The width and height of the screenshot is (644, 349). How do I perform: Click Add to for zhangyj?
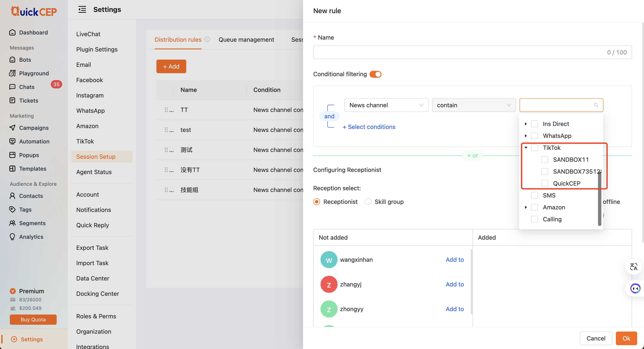pos(455,284)
